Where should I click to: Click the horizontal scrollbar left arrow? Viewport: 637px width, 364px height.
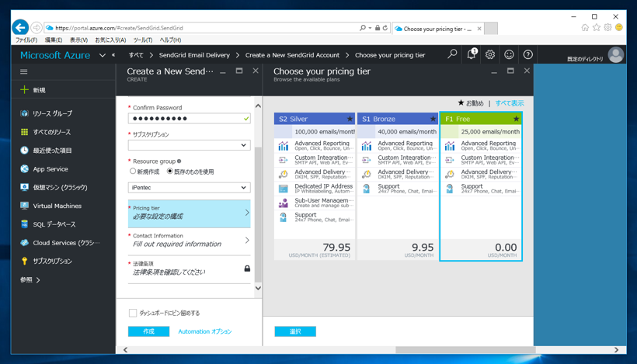click(x=125, y=350)
